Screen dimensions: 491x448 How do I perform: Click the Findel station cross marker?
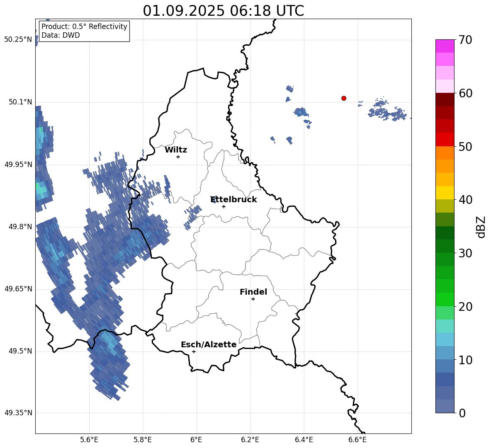(253, 299)
